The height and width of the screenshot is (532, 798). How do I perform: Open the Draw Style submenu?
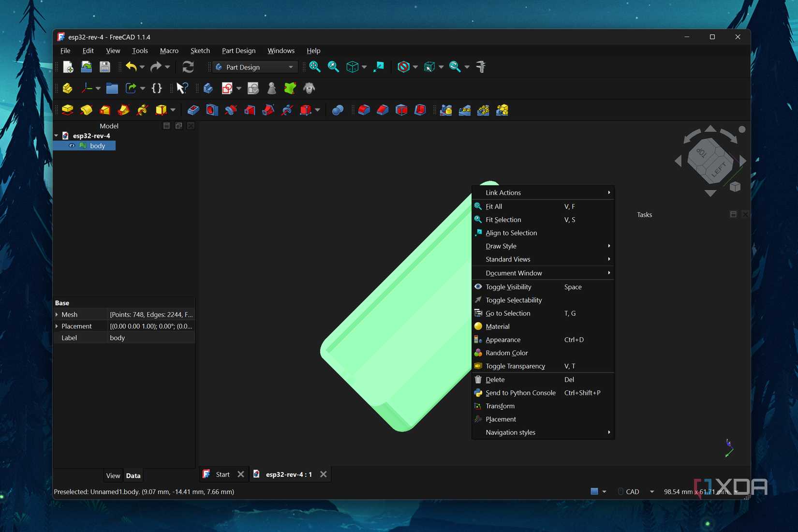543,246
